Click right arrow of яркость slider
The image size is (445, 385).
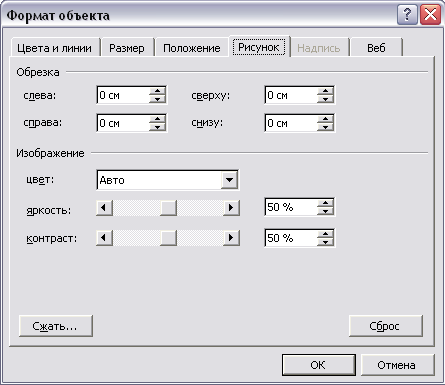(231, 208)
